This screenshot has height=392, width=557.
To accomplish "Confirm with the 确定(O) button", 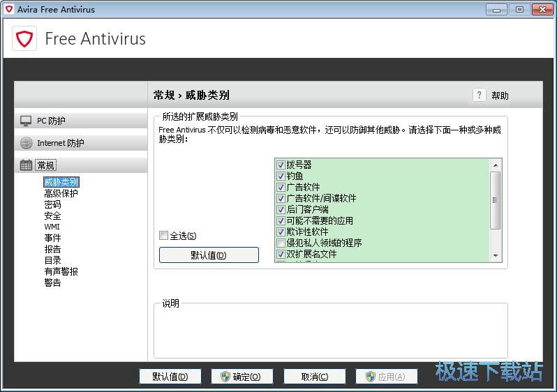I will [242, 377].
